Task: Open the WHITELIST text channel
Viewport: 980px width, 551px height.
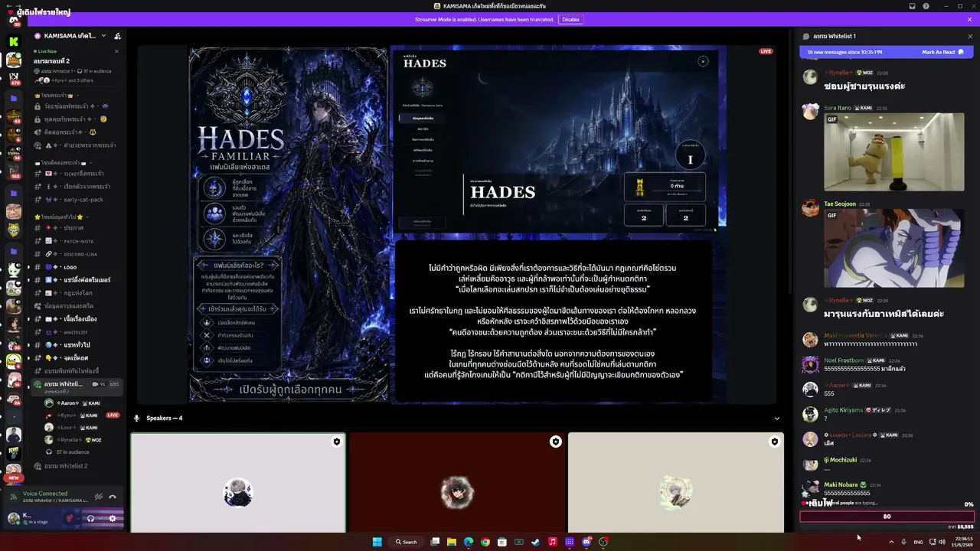Action: click(x=77, y=332)
